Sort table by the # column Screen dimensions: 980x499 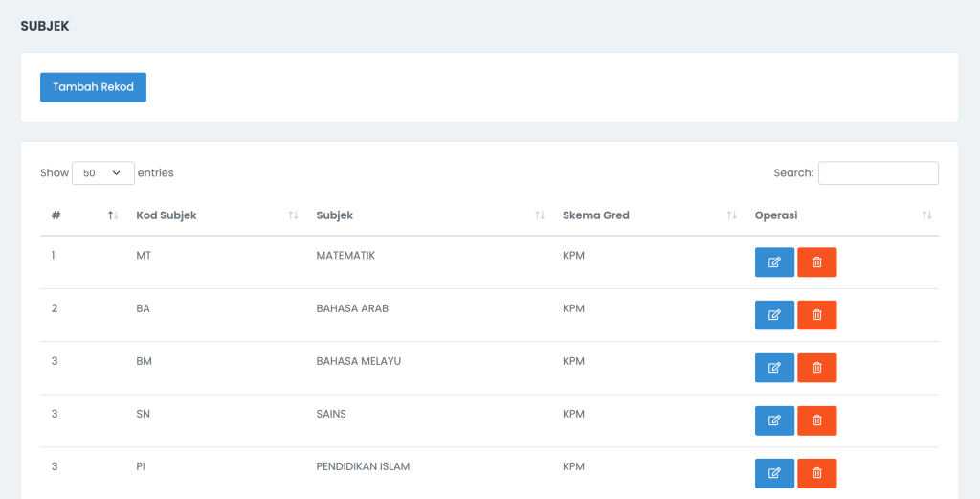pos(82,215)
